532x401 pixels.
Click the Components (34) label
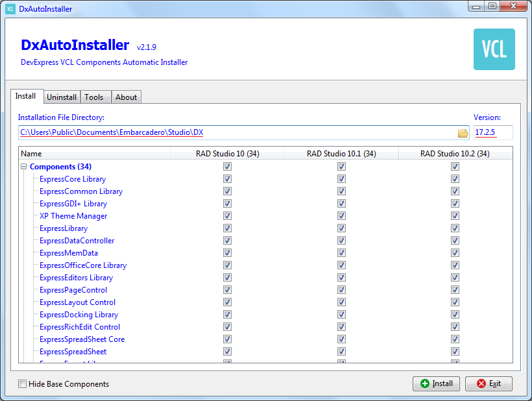(61, 167)
